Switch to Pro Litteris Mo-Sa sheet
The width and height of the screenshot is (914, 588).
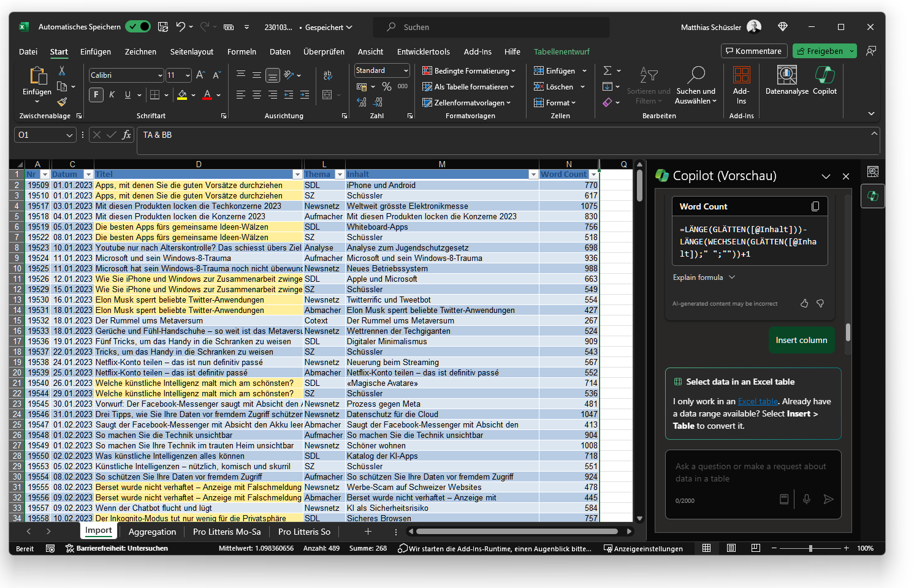(227, 532)
